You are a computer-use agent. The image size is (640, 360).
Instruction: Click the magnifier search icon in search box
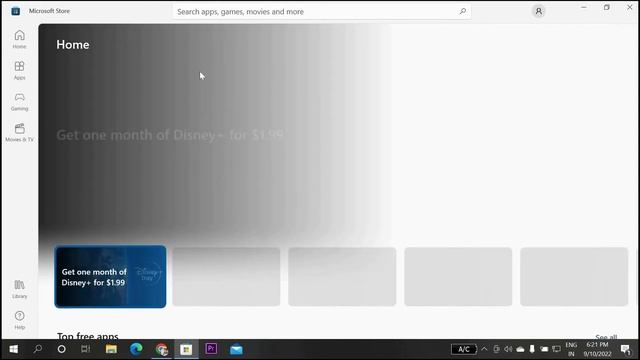click(x=462, y=11)
